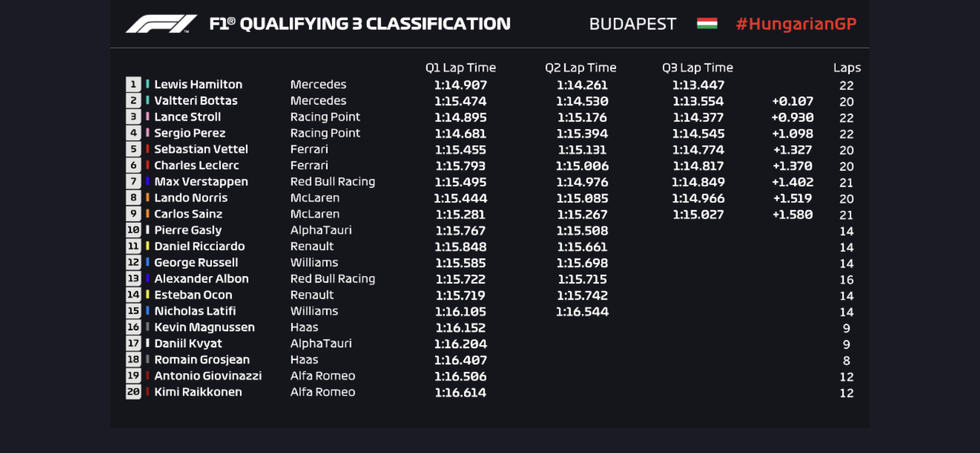Select the position 1 number badge
The width and height of the screenshot is (980, 453).
coord(133,85)
